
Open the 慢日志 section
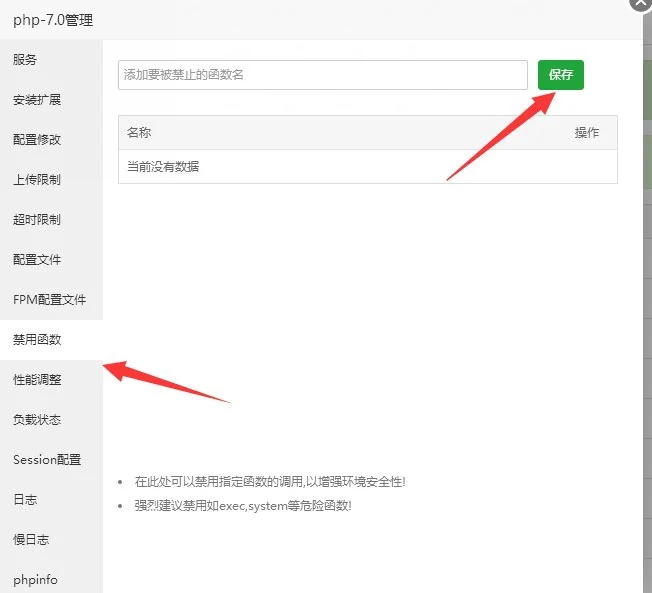tap(31, 540)
